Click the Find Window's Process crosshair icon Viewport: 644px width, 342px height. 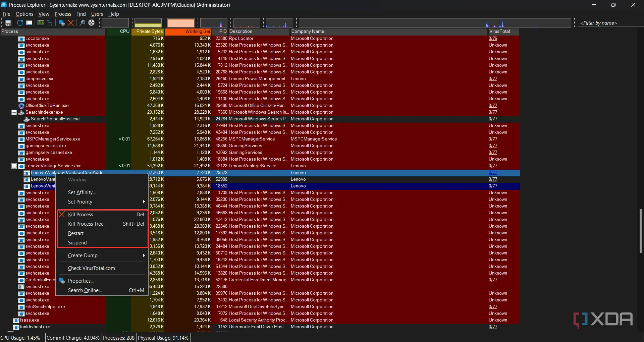point(91,23)
